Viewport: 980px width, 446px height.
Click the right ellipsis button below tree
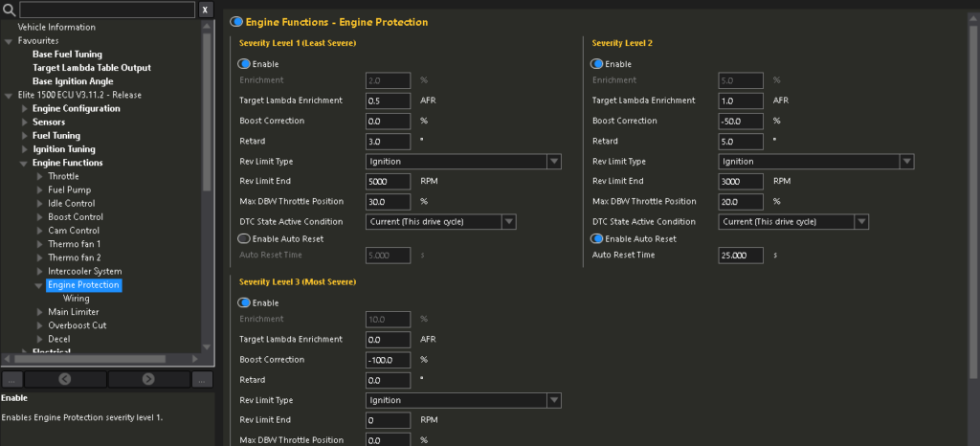(202, 379)
